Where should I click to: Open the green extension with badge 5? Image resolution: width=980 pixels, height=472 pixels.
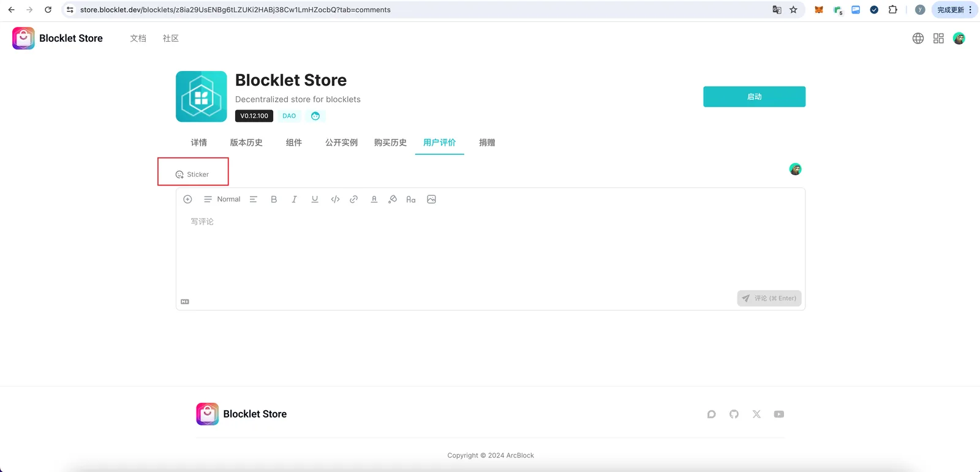point(838,10)
